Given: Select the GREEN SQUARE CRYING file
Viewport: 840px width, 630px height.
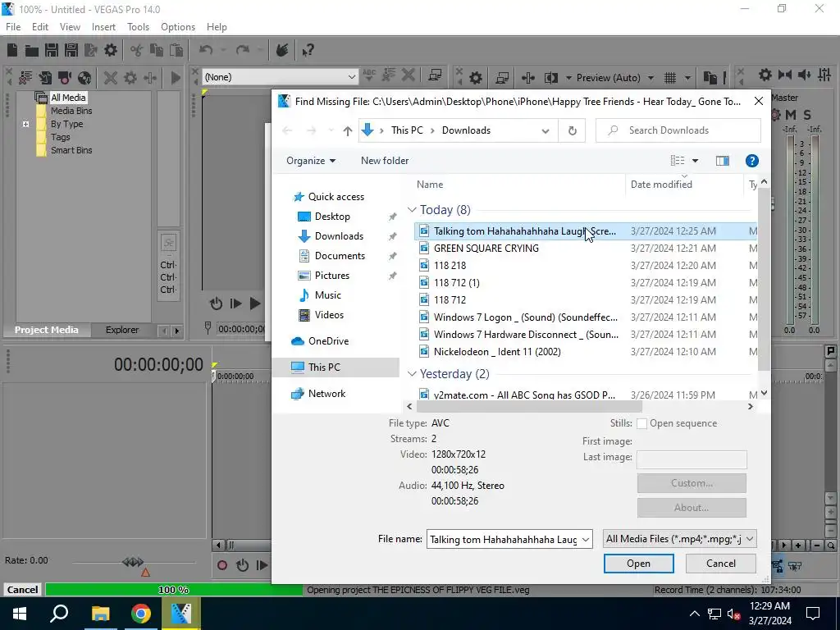Looking at the screenshot, I should [486, 249].
